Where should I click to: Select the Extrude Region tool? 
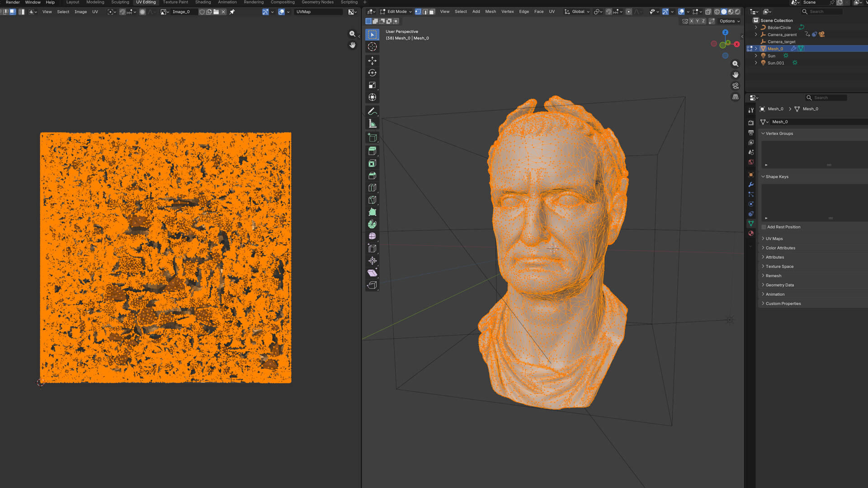372,151
